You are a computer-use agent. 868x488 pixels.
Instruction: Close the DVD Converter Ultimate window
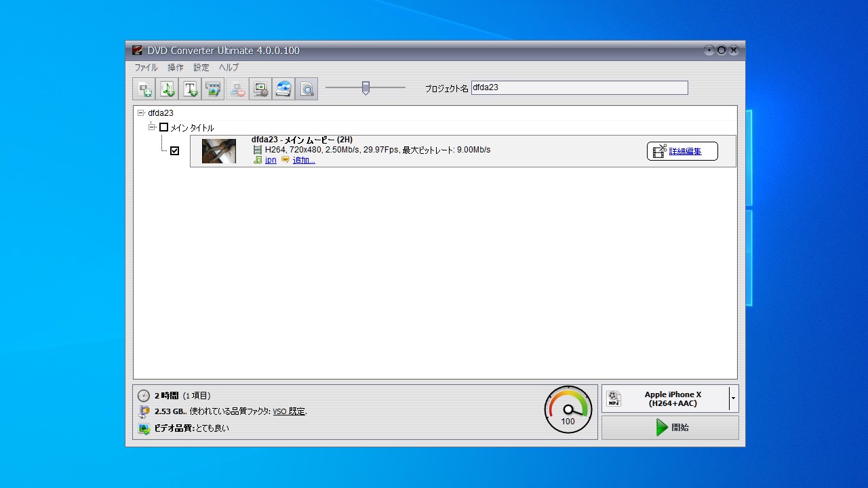734,50
